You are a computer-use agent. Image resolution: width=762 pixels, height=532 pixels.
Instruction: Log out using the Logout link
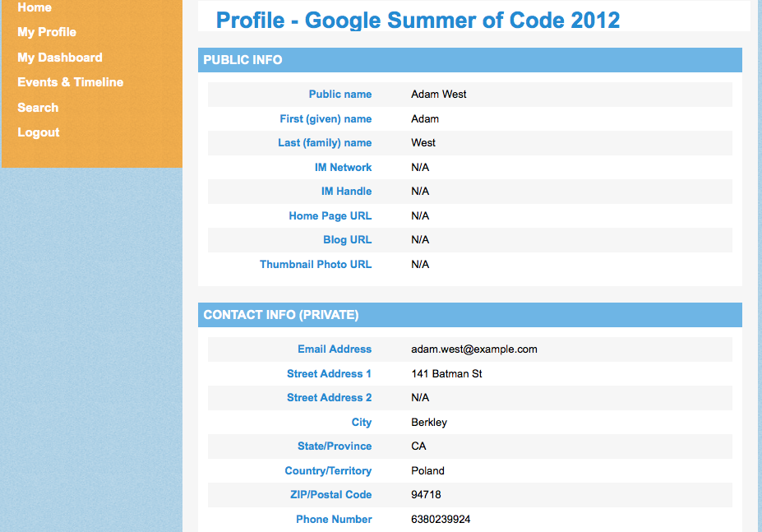tap(39, 132)
